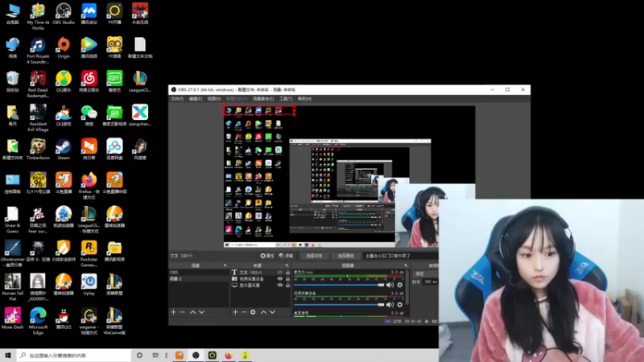Image resolution: width=644 pixels, height=362 pixels.
Task: Launch the wegame shortcut icon
Action: tap(89, 321)
